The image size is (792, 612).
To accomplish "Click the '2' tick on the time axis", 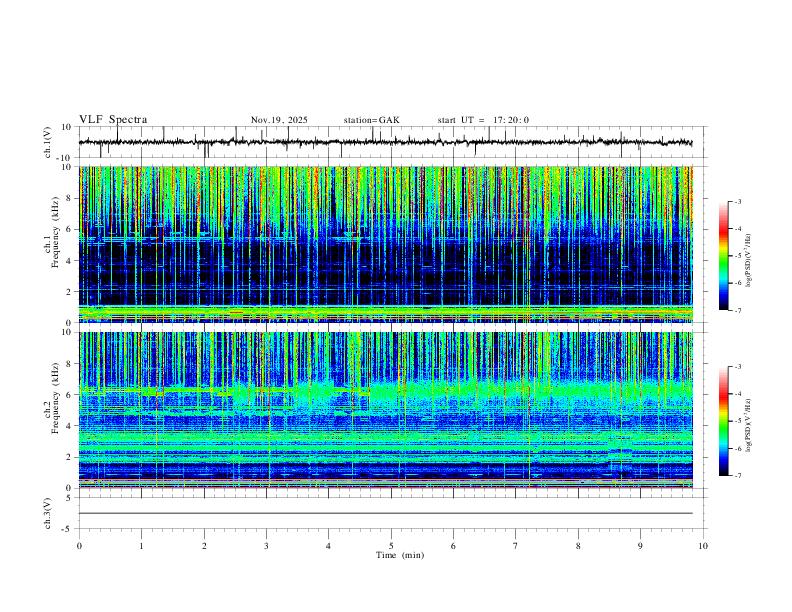I will [x=204, y=546].
